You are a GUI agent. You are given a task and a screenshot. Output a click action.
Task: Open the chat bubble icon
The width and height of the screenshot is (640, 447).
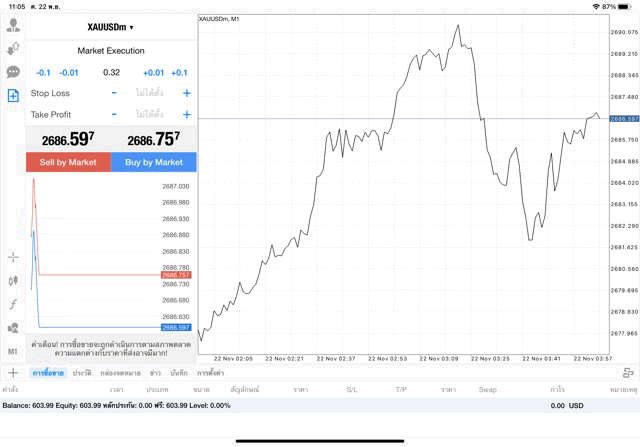pyautogui.click(x=13, y=72)
